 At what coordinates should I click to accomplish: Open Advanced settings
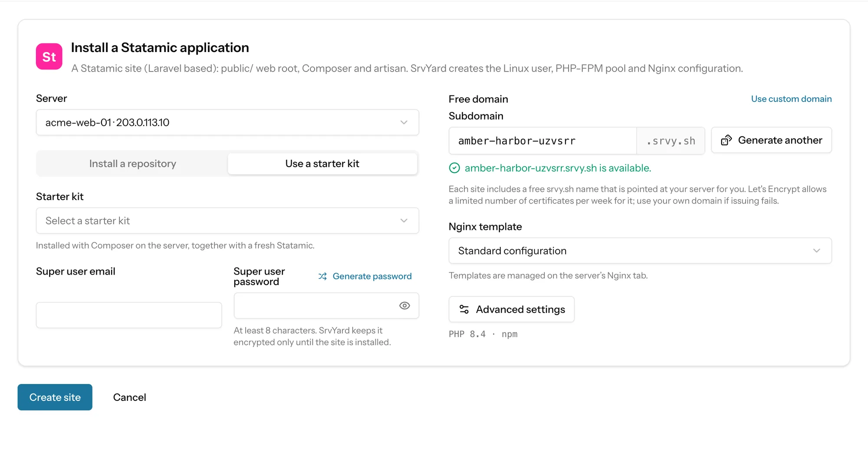click(512, 309)
